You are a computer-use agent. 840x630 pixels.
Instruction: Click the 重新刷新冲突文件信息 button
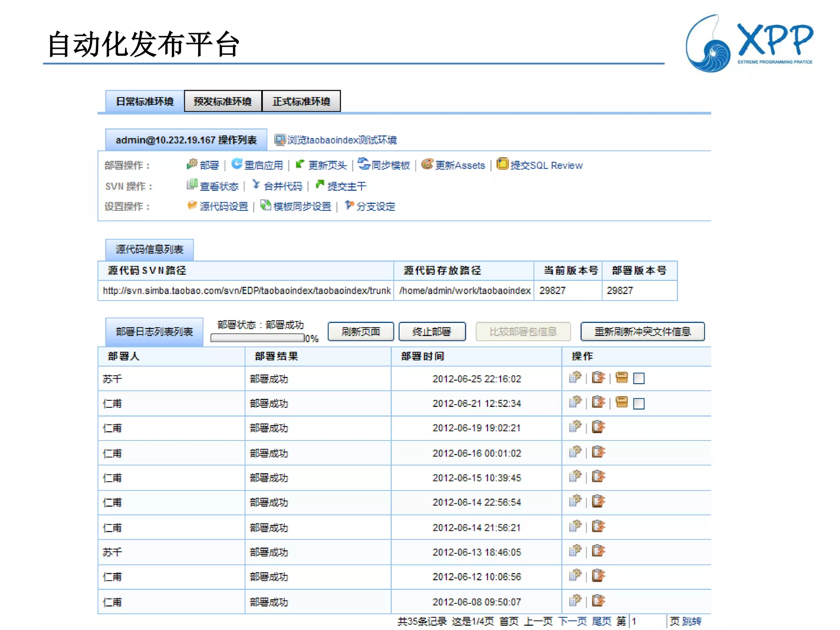(643, 331)
